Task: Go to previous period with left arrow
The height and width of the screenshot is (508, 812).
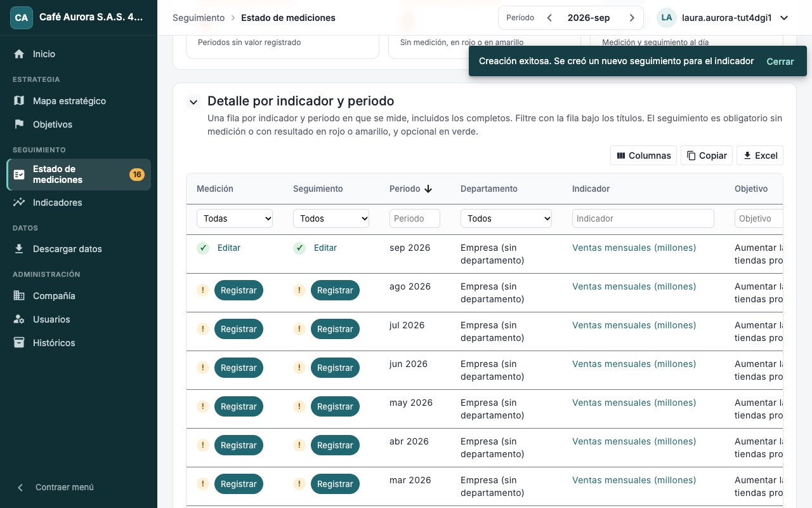Action: [x=549, y=18]
